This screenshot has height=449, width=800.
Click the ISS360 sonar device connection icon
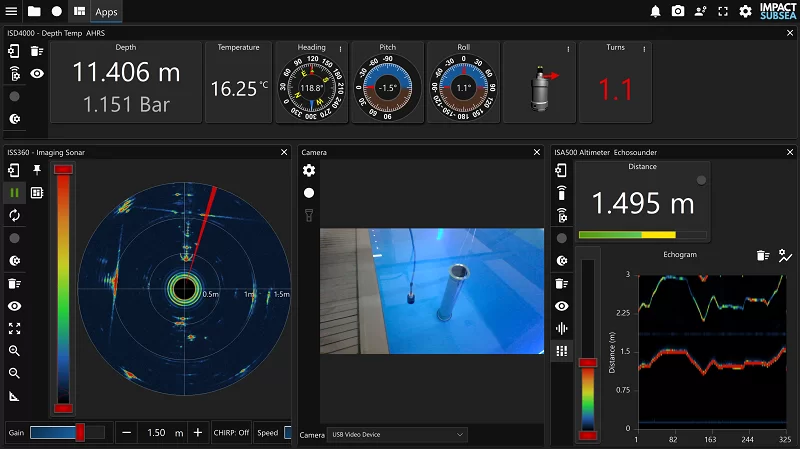click(14, 170)
